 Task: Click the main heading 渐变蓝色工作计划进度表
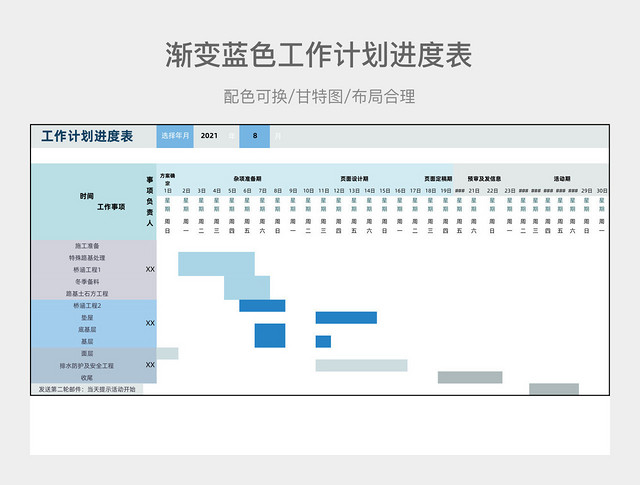point(319,55)
